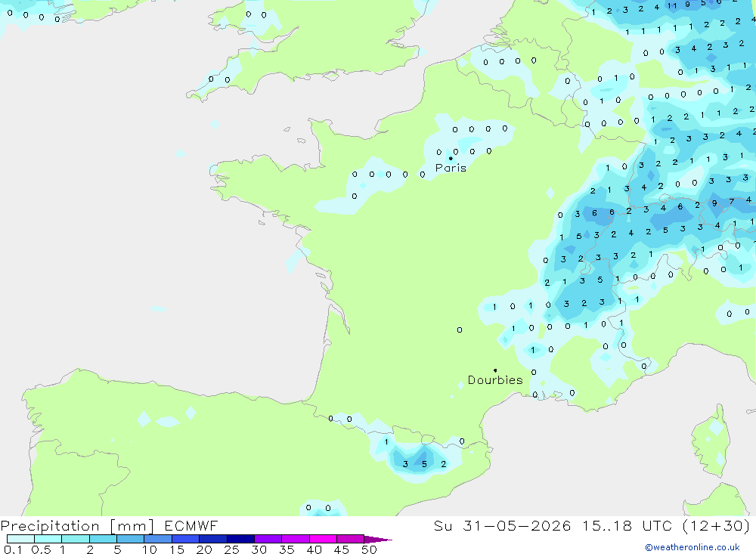Click the "(12+30)" forecast run text
The image size is (756, 554).
pos(717,526)
